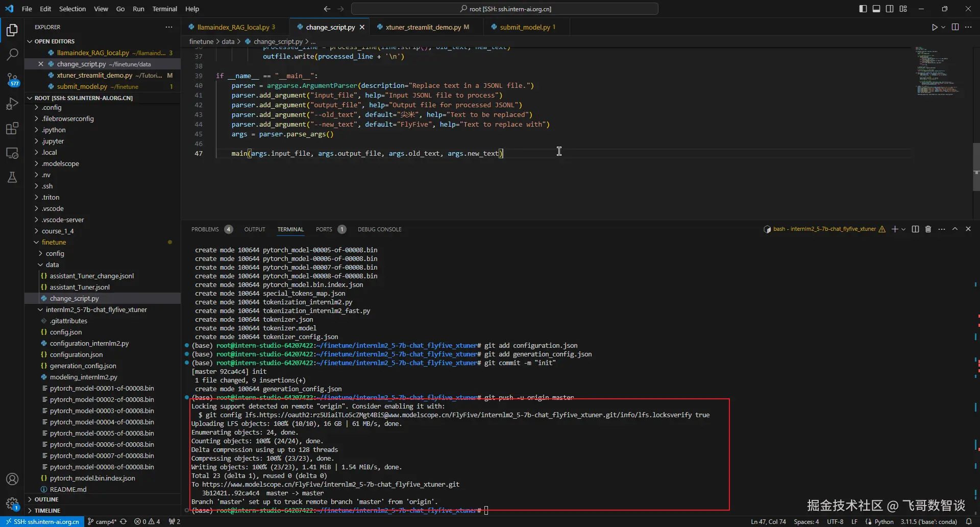Collapse the Open Editors section
The image size is (980, 527).
point(55,41)
